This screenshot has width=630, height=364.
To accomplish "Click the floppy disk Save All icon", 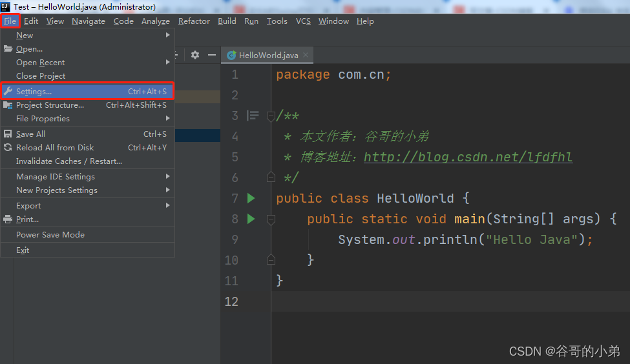I will pyautogui.click(x=8, y=134).
